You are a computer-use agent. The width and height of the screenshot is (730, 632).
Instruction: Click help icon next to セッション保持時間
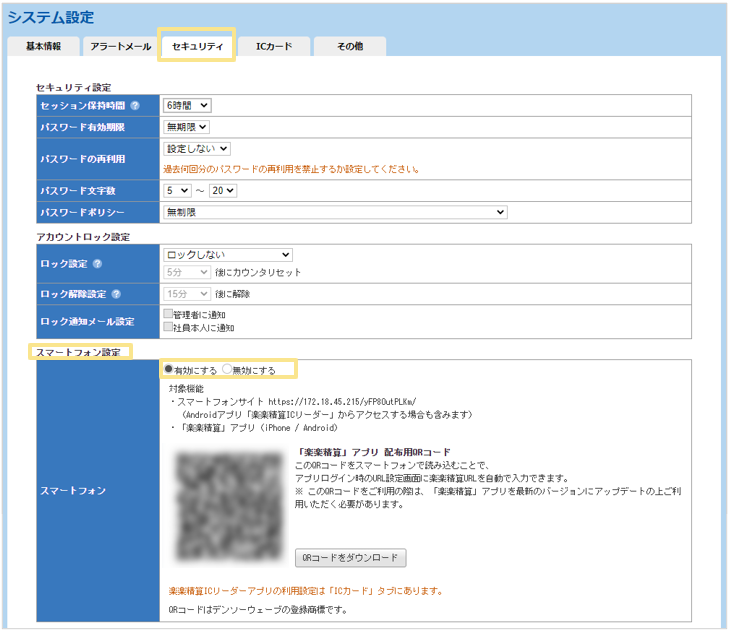pyautogui.click(x=135, y=106)
